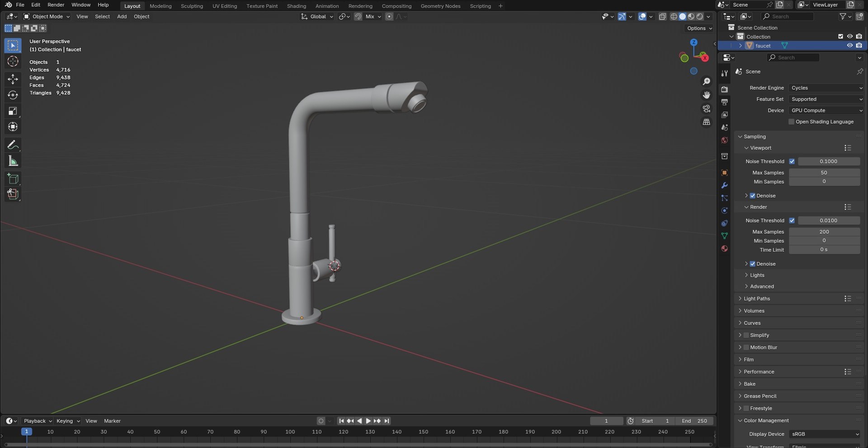Switch to the Sculpting workspace tab
This screenshot has width=868, height=448.
pos(192,6)
